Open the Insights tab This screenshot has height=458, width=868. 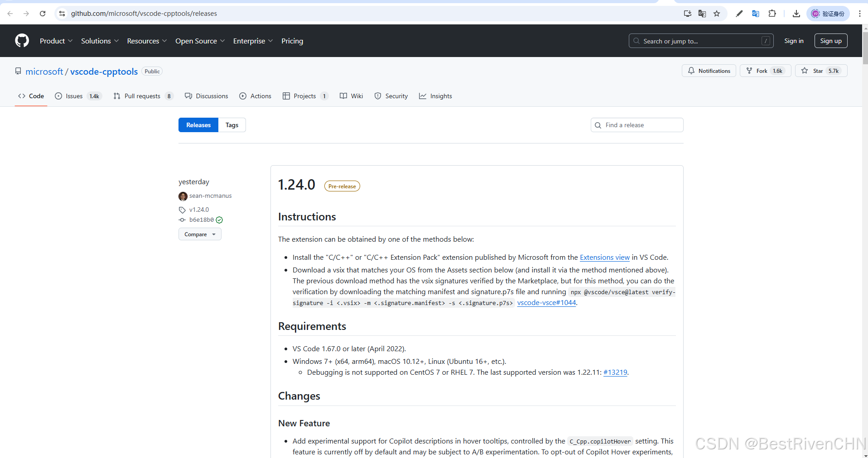click(436, 96)
